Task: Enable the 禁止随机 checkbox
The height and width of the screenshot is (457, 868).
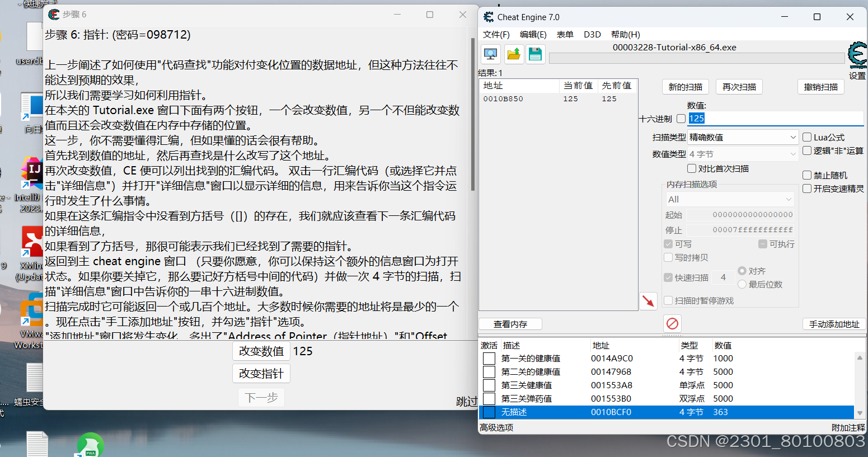Action: pos(807,175)
